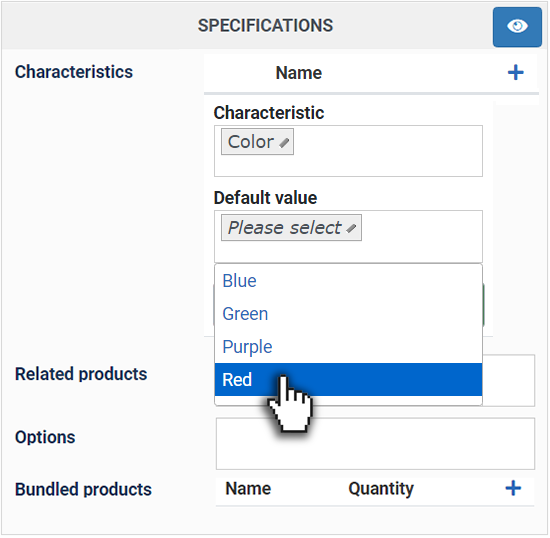The width and height of the screenshot is (550, 538).
Task: Select Red as the default value
Action: pos(348,379)
